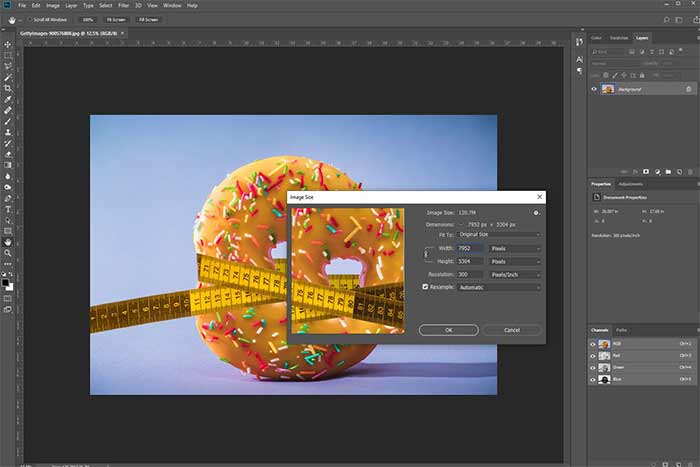Click OK in Image Size dialog
This screenshot has width=700, height=467.
click(x=448, y=330)
